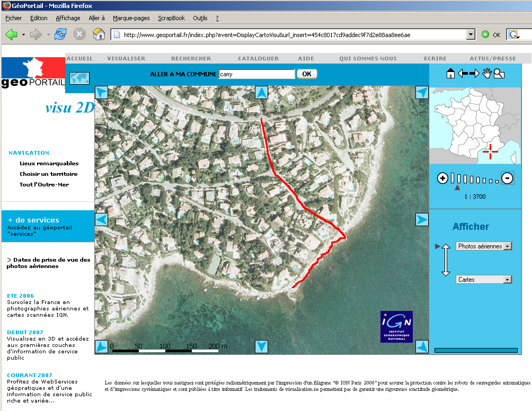Zoom in with the plus circle button

tap(442, 178)
